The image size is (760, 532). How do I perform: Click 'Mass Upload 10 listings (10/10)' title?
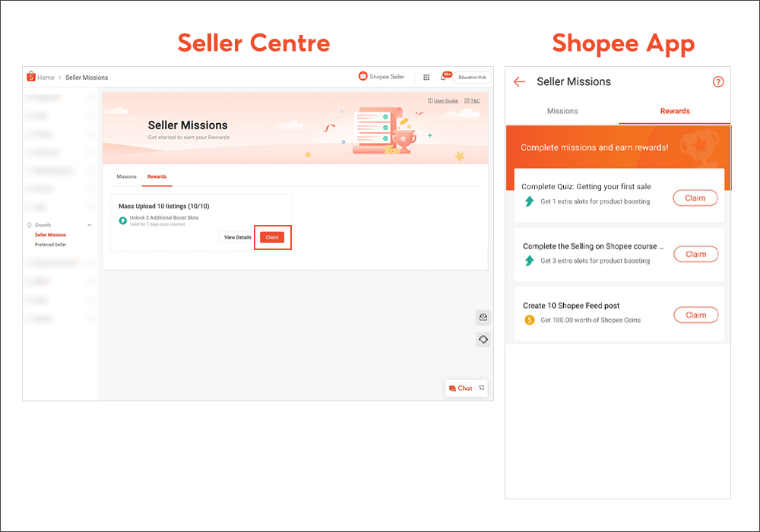[x=164, y=207]
